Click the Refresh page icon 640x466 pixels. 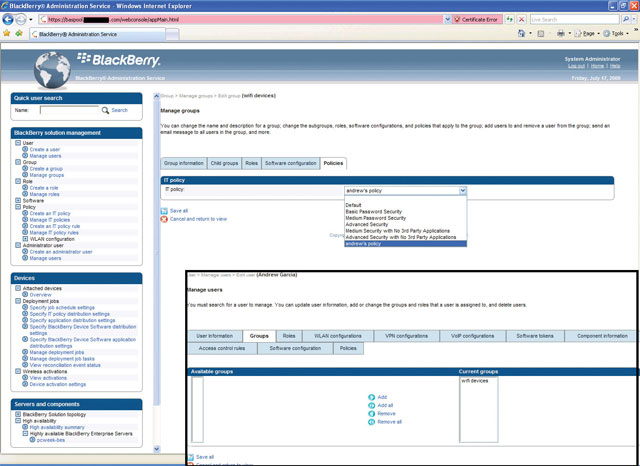509,19
